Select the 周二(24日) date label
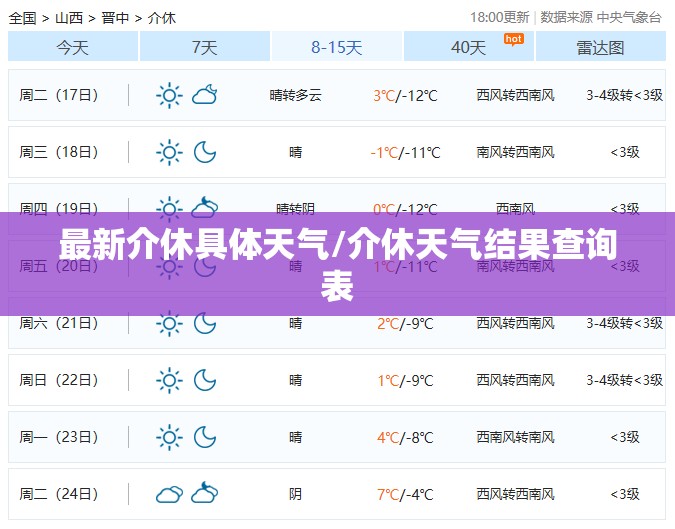The height and width of the screenshot is (529, 675). pos(59,495)
